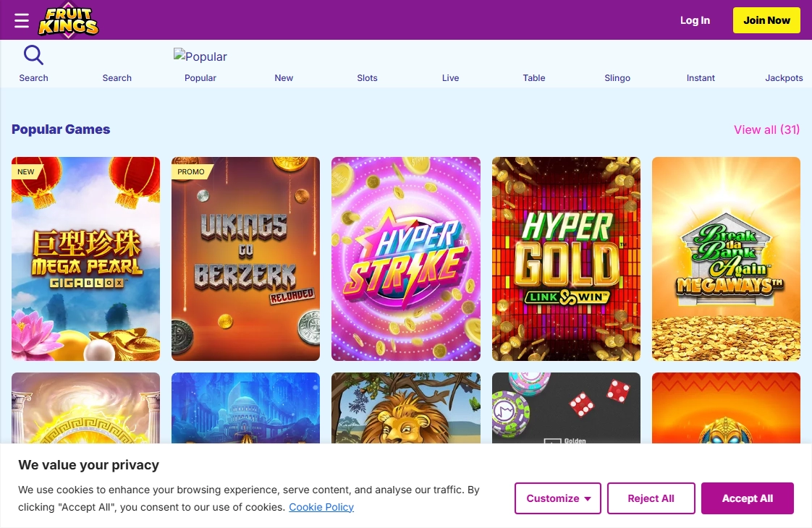
Task: Open Hyper Strike game
Action: tap(406, 259)
